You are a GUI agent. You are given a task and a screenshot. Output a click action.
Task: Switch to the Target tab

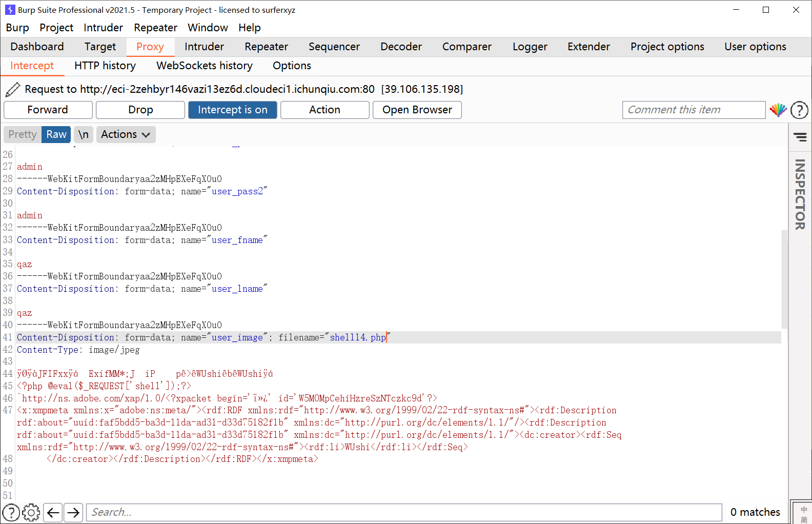(x=100, y=47)
